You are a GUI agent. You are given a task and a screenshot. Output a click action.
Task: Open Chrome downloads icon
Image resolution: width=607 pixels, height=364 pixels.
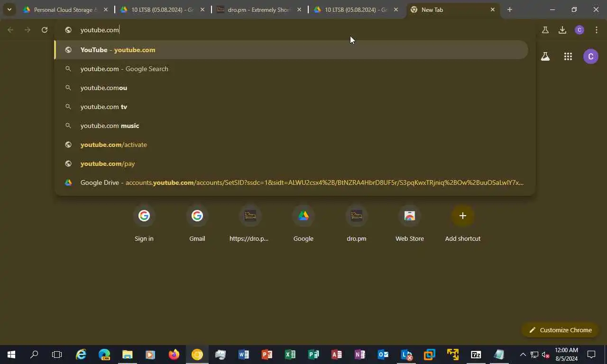(x=562, y=30)
